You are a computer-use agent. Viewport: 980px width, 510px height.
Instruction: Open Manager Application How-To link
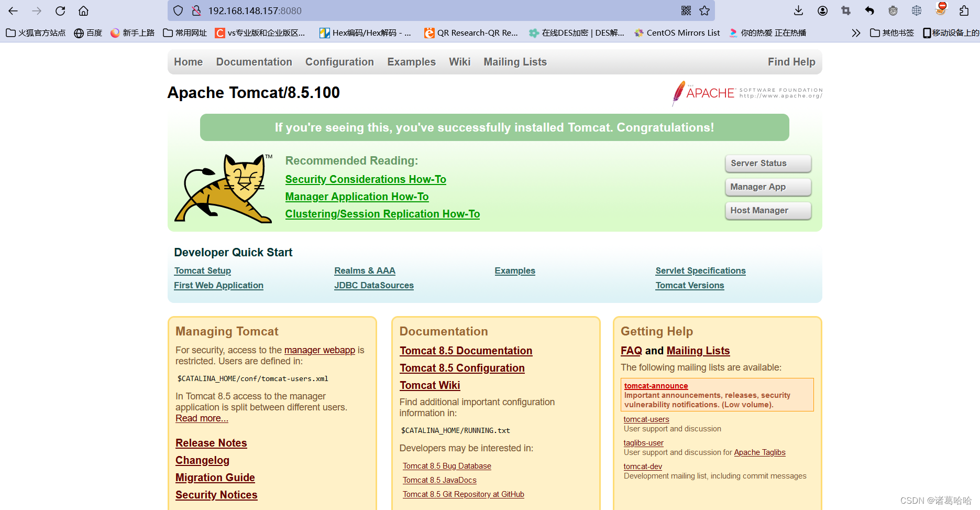pyautogui.click(x=357, y=197)
